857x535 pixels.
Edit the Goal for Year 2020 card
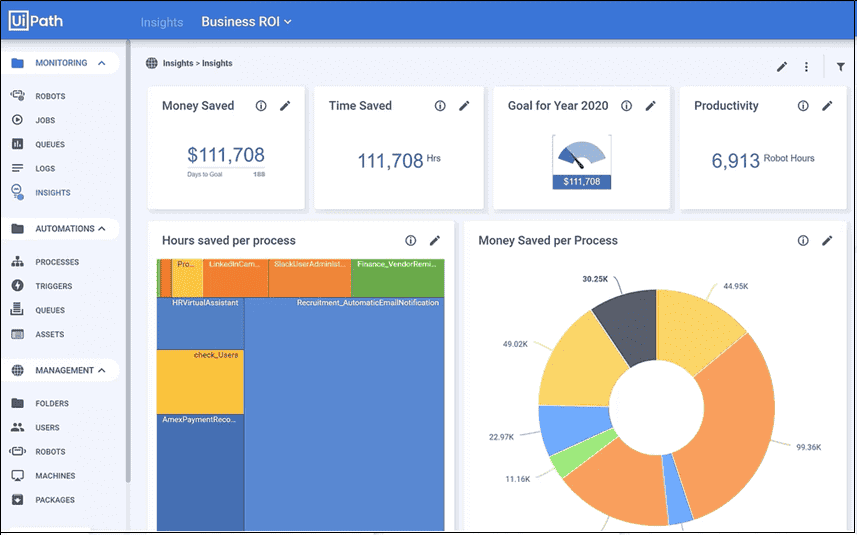pyautogui.click(x=650, y=105)
